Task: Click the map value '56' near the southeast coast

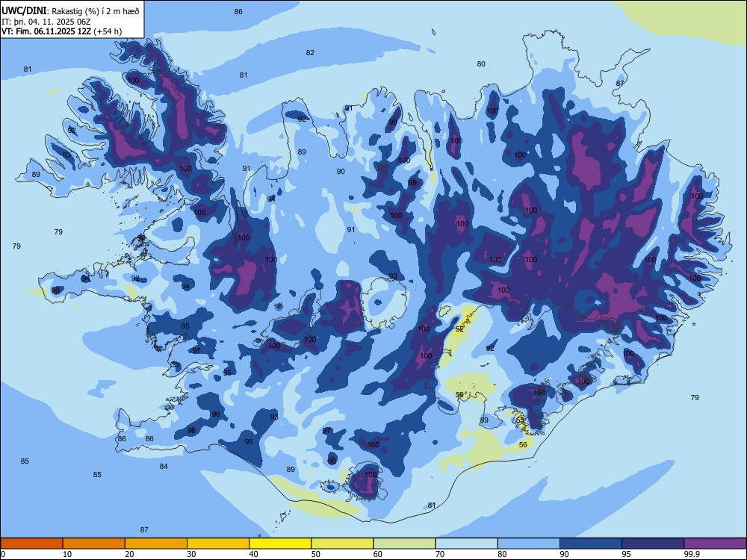Action: pos(523,445)
